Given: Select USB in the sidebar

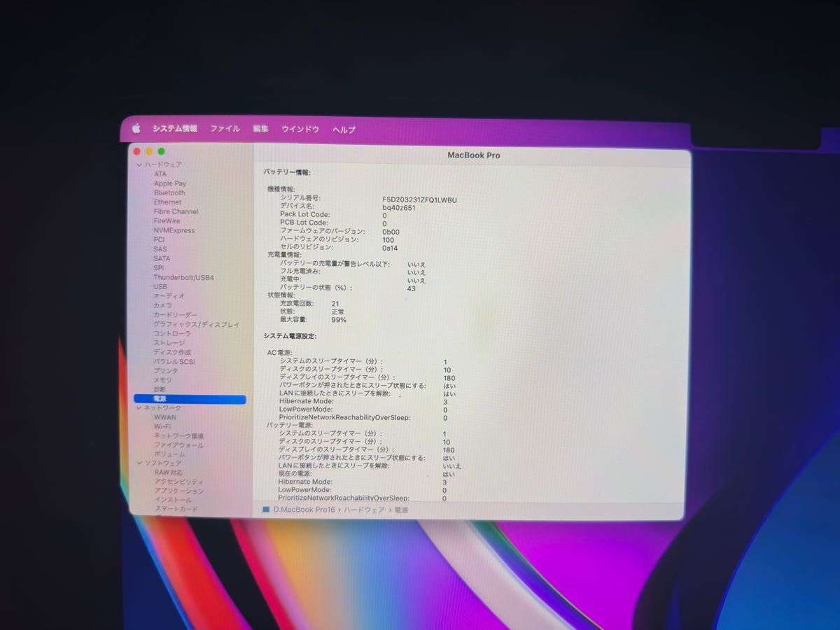Looking at the screenshot, I should pos(160,287).
